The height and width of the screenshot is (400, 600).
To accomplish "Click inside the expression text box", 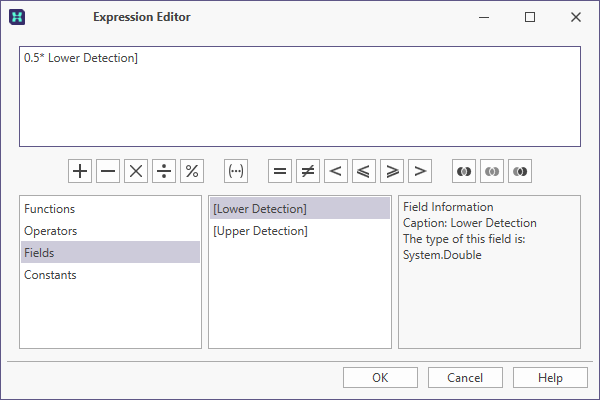I will click(300, 96).
